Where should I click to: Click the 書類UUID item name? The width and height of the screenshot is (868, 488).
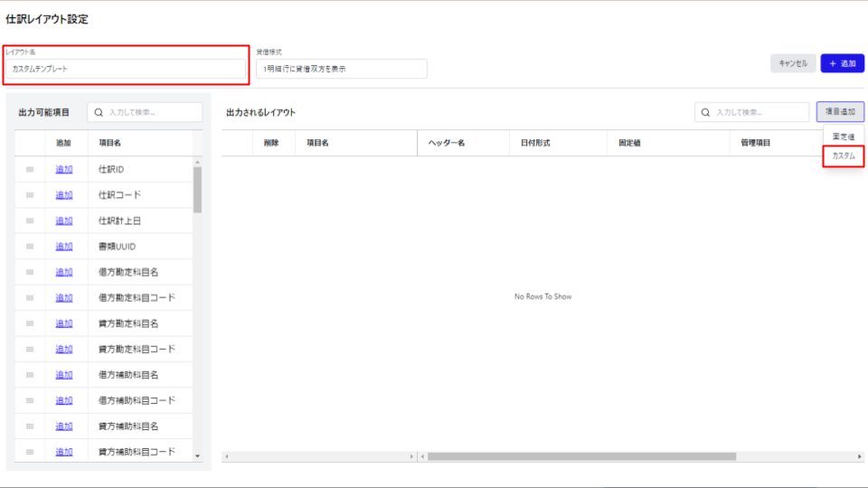coord(117,246)
